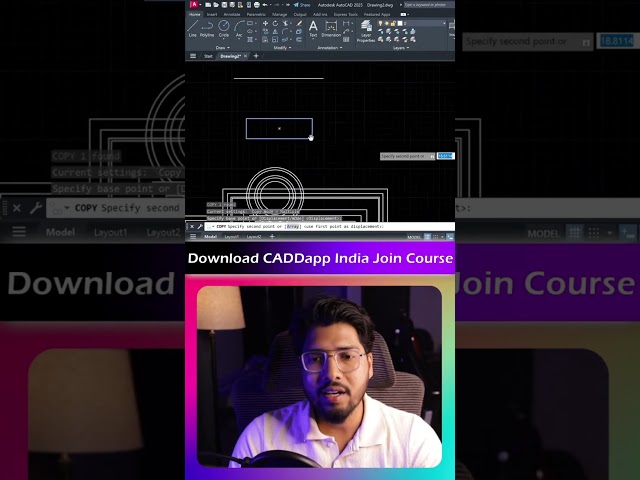Choose the Rectangle draw tool
Screen dimensions: 640x480
point(250,23)
